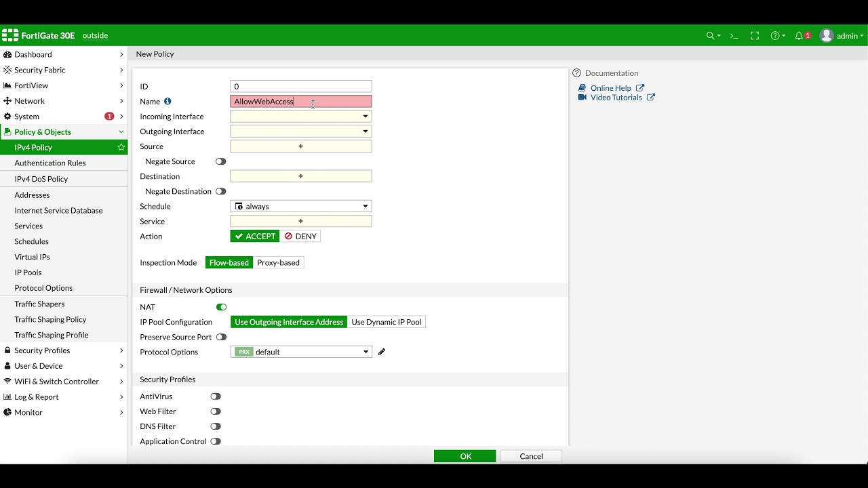
Task: Click the Name field info icon
Action: click(167, 102)
